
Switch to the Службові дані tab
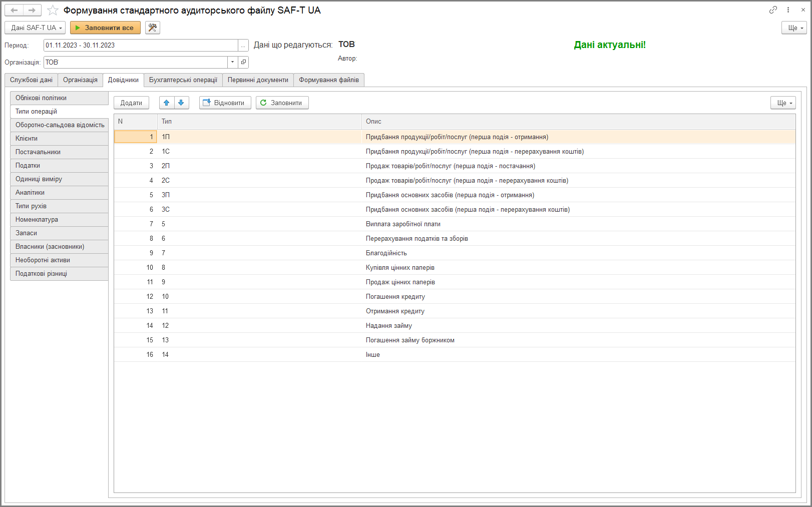pos(31,80)
